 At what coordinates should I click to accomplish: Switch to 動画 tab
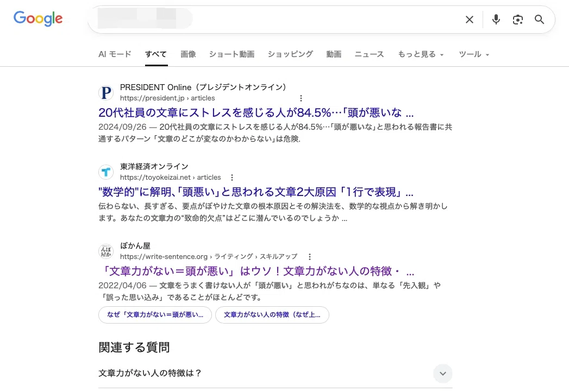[334, 54]
